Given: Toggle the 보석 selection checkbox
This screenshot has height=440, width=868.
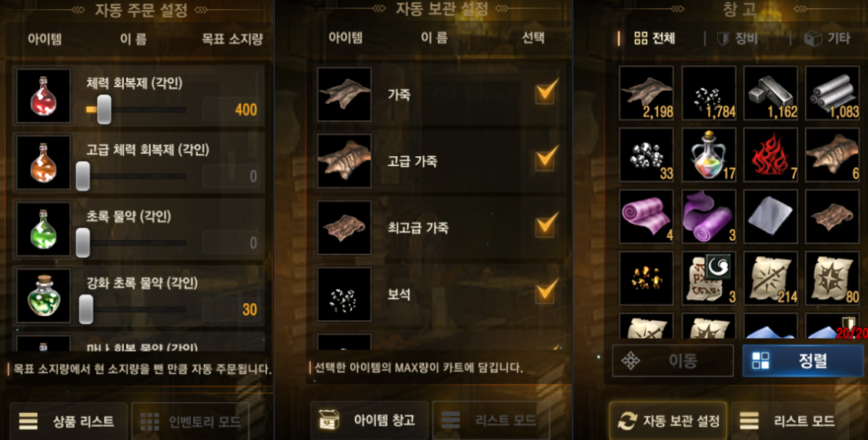Looking at the screenshot, I should coord(546,292).
